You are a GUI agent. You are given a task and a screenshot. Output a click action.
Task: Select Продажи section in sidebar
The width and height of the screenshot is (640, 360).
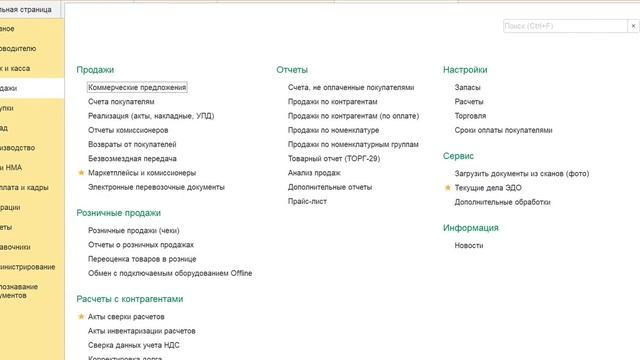coord(32,88)
